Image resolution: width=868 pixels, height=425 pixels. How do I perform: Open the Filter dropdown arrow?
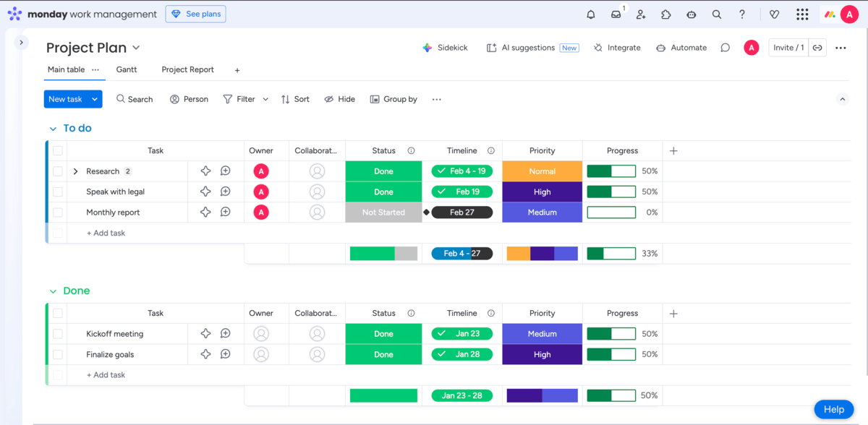pos(265,99)
